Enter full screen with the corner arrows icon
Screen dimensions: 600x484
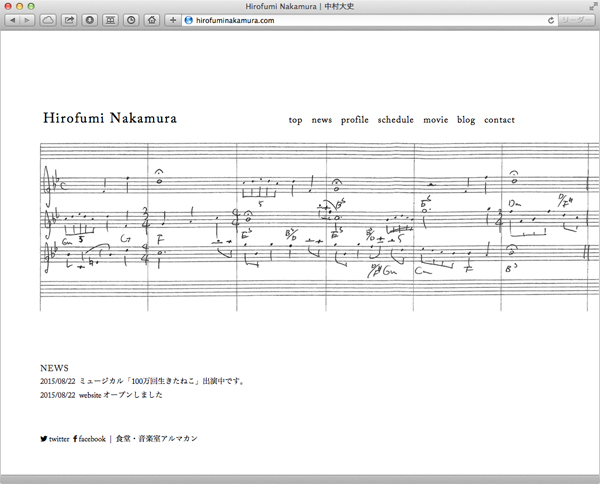pos(593,7)
